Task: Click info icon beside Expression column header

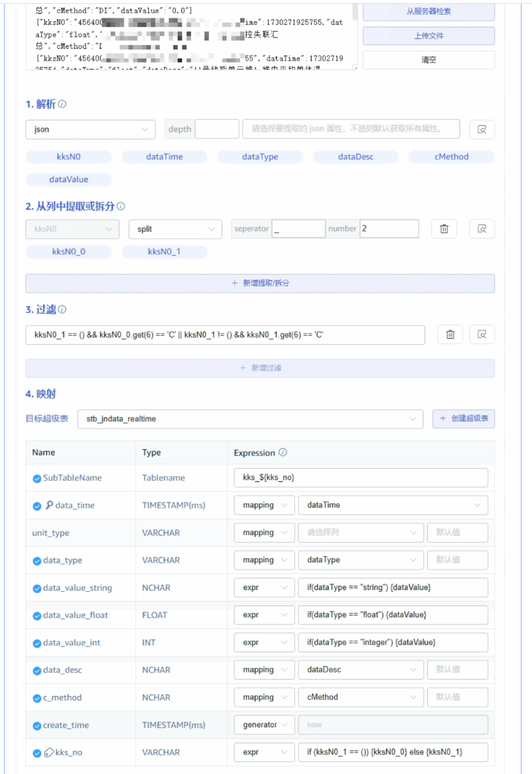Action: (x=282, y=453)
